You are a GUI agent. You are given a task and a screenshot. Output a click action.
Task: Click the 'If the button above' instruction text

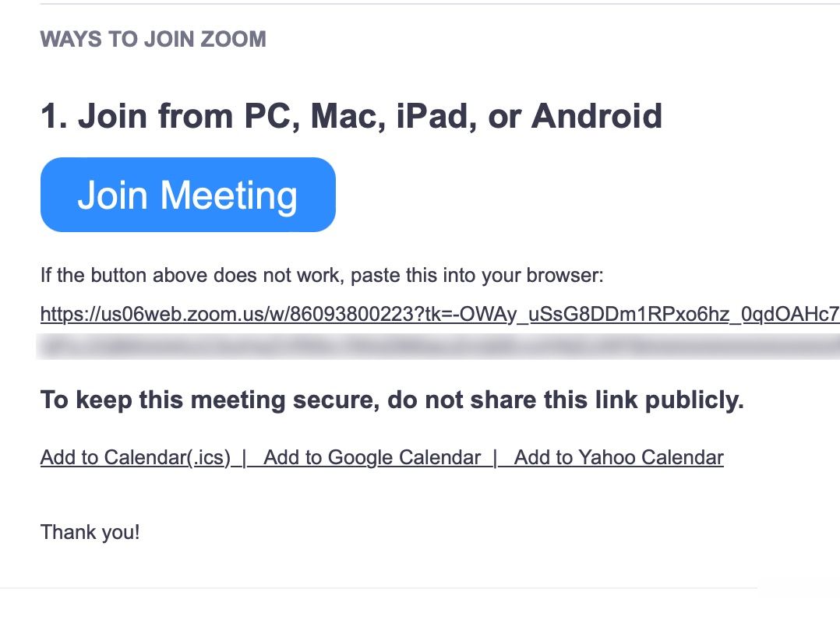tap(234, 276)
